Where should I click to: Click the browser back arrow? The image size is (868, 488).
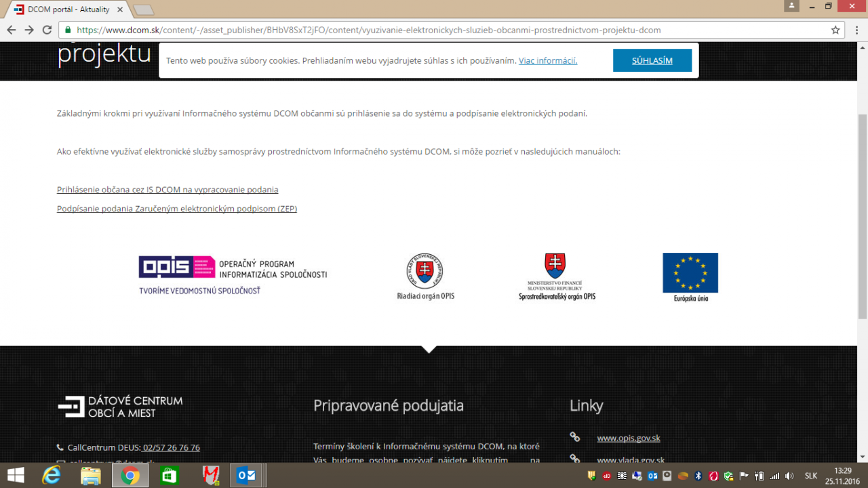(12, 30)
